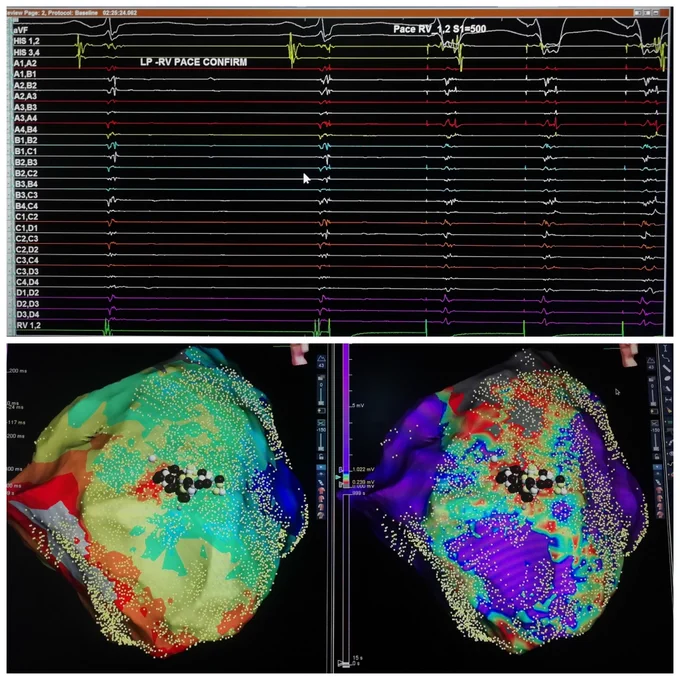
Task: Select the A2,B2 channel label
Action: tap(25, 85)
